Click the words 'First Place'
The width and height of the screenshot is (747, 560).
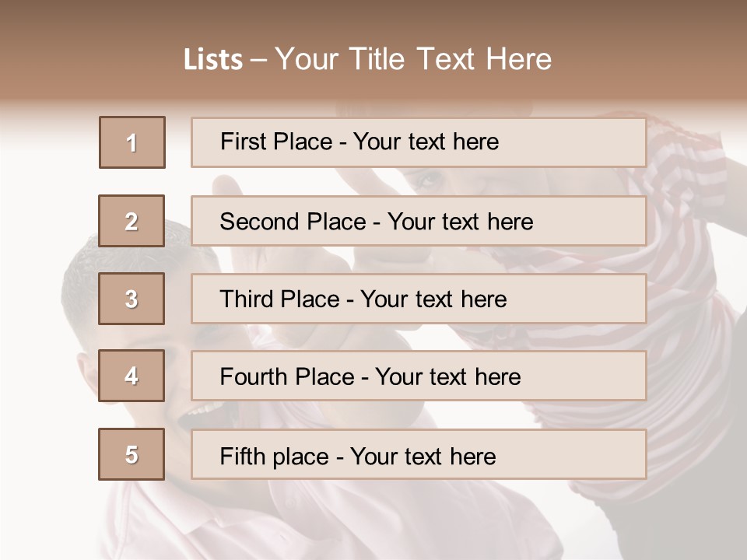pos(276,142)
